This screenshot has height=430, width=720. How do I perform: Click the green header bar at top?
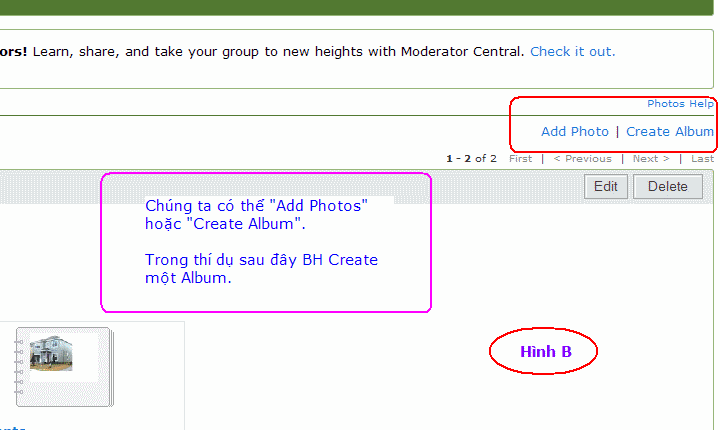[356, 7]
